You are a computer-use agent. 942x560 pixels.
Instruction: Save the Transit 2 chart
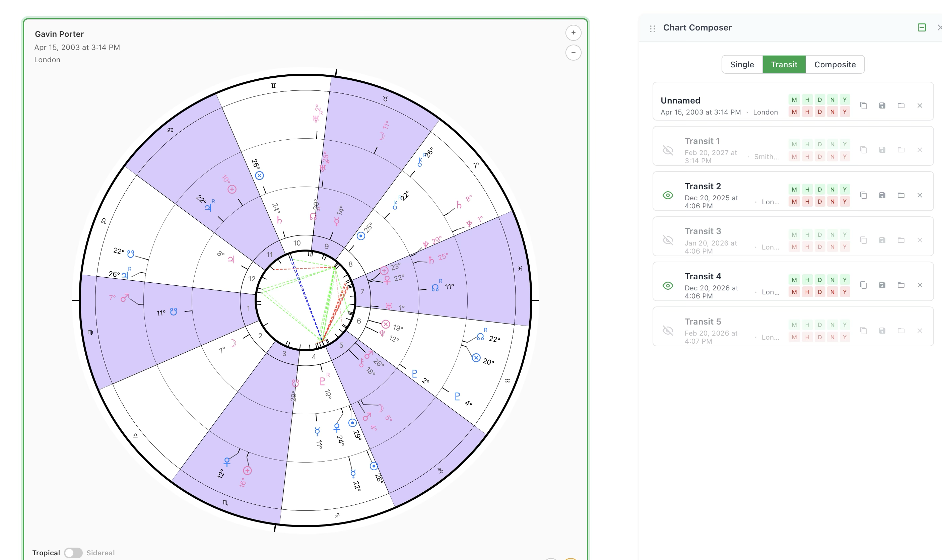tap(882, 195)
